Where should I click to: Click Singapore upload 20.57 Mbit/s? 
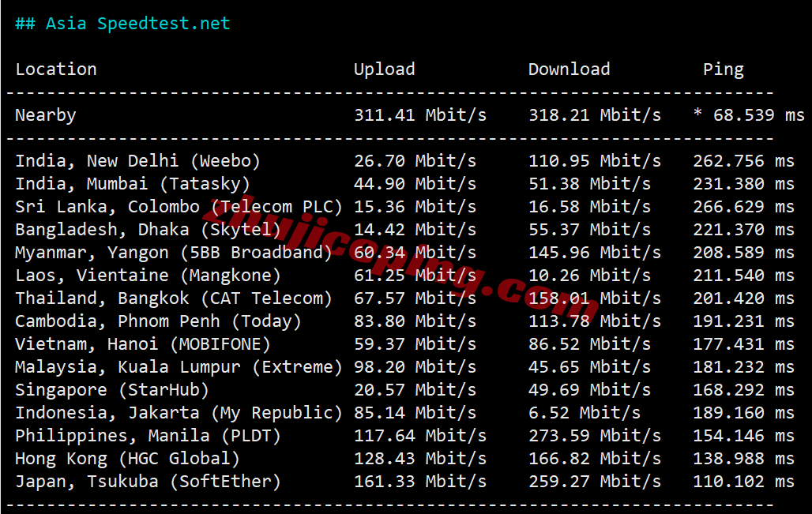point(415,390)
